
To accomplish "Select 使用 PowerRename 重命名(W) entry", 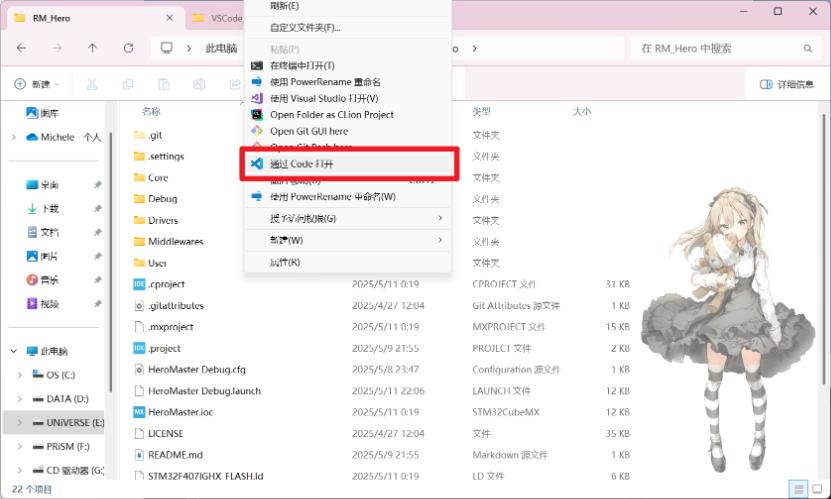I will point(347,197).
